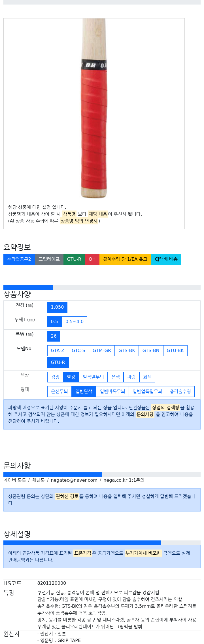Pick the 얼룩말무늬 color option

tap(93, 377)
